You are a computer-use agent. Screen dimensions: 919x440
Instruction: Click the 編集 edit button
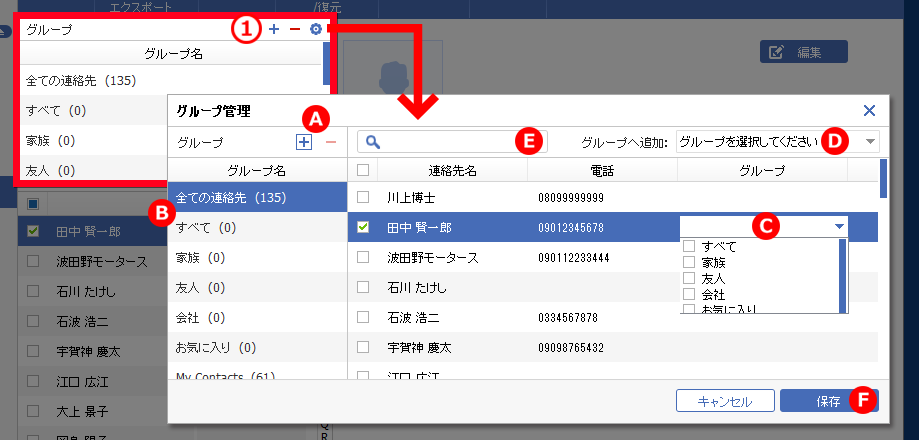pos(804,52)
